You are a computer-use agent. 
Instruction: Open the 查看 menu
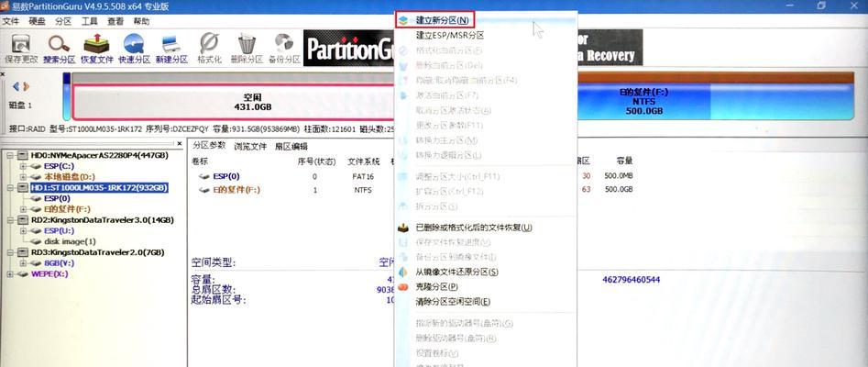pyautogui.click(x=115, y=21)
